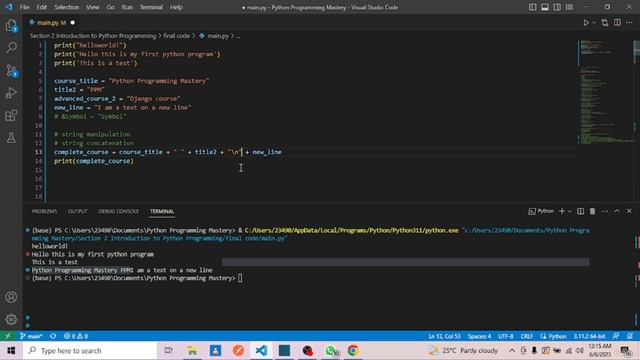
Task: Select the 3.11.2 64-bit interpreter
Action: (589, 336)
